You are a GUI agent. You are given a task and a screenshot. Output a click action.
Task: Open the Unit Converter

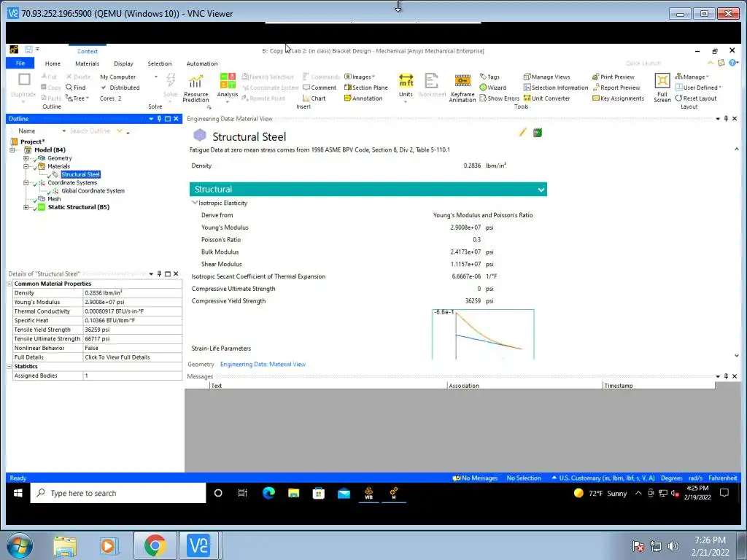546,98
